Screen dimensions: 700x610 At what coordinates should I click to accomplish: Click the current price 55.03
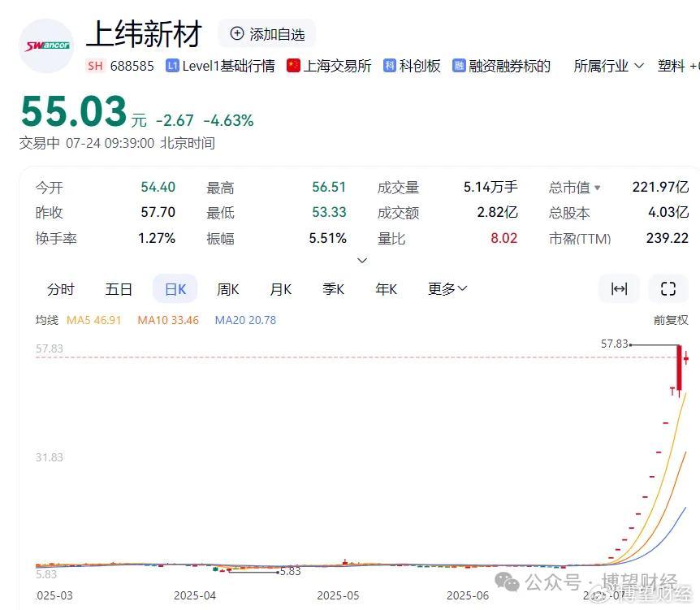click(x=74, y=111)
